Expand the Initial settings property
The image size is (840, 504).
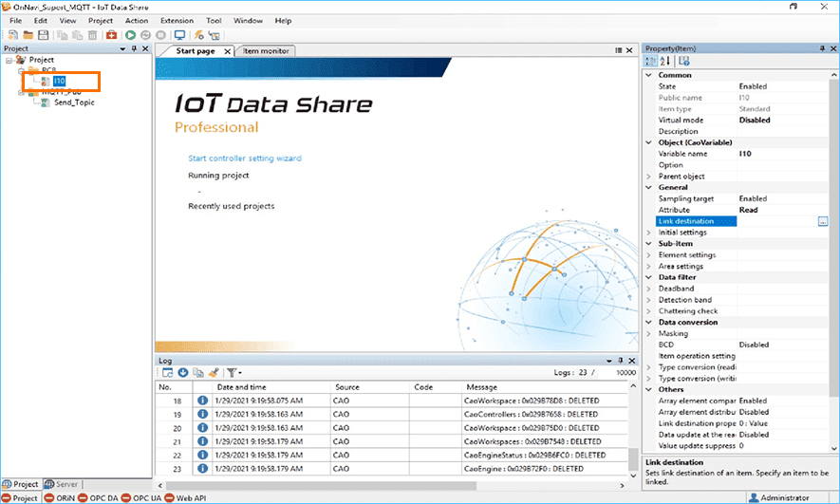click(649, 233)
